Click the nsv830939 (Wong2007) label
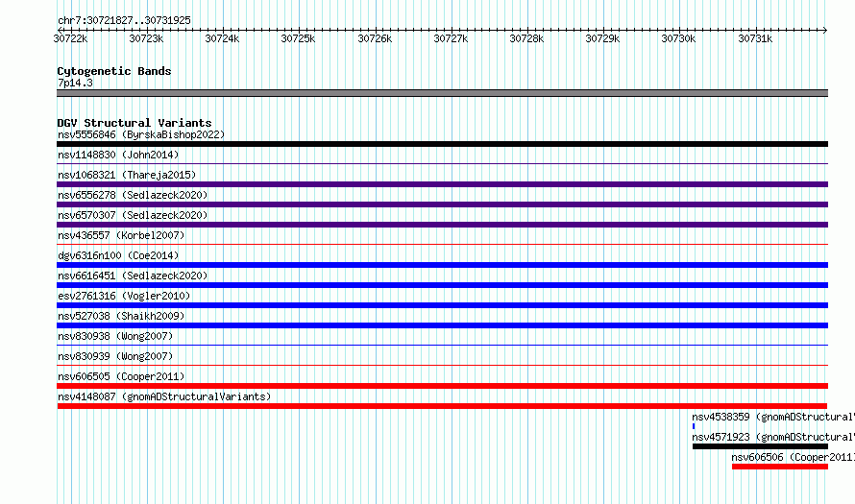Screen dimensions: 855x504 point(115,356)
